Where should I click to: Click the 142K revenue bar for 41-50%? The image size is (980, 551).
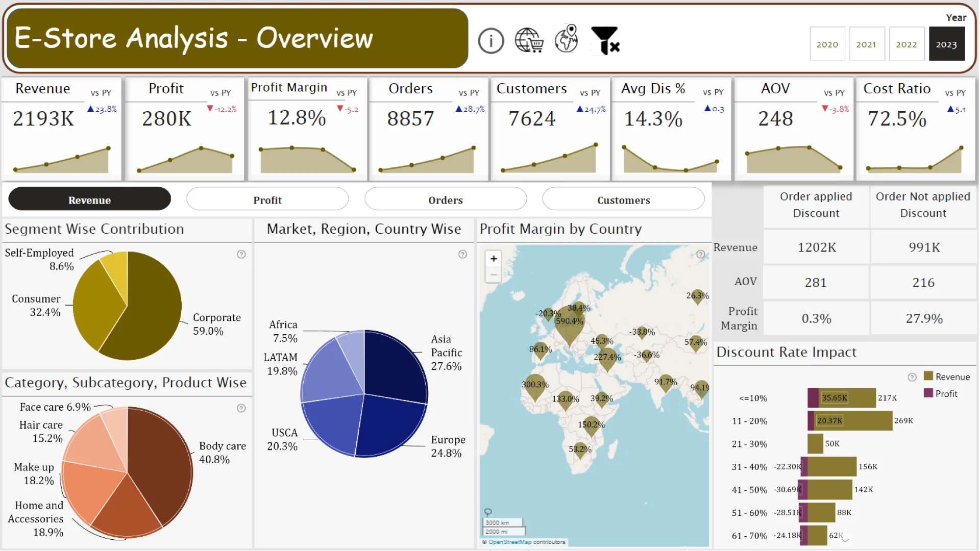click(x=830, y=490)
